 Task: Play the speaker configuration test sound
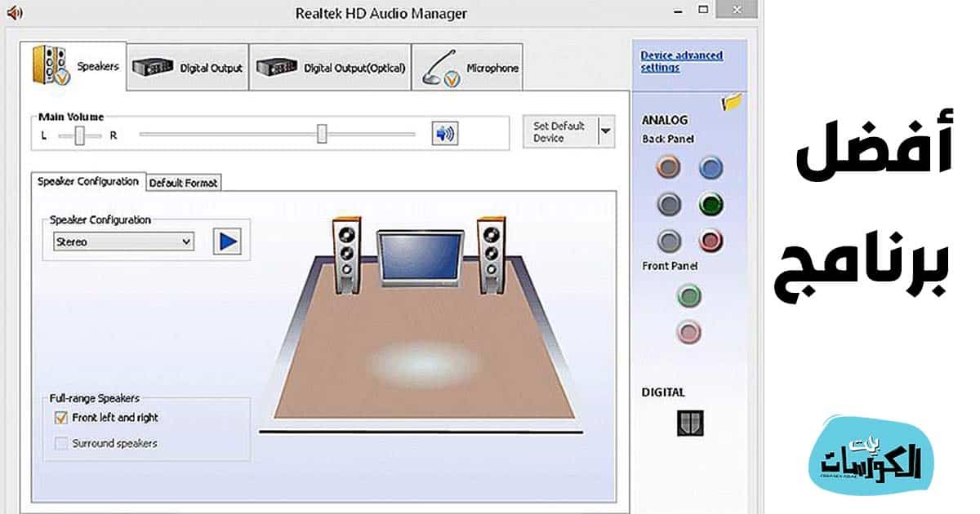click(x=229, y=241)
